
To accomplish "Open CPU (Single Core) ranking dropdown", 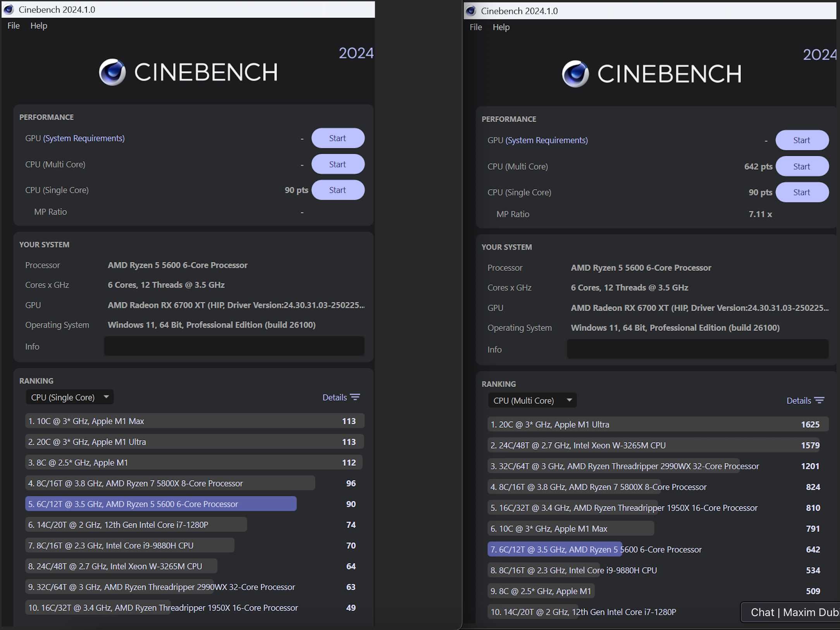I will point(70,397).
